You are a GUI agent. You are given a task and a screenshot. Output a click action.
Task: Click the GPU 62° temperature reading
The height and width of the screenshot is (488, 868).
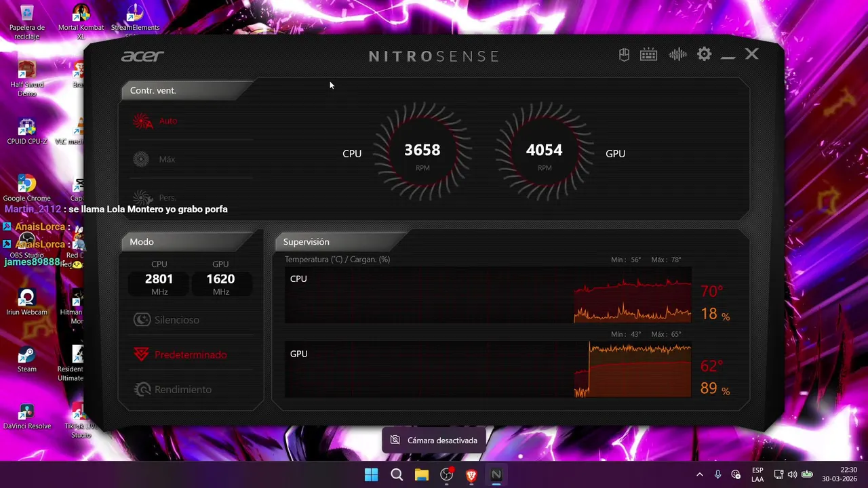(x=712, y=366)
